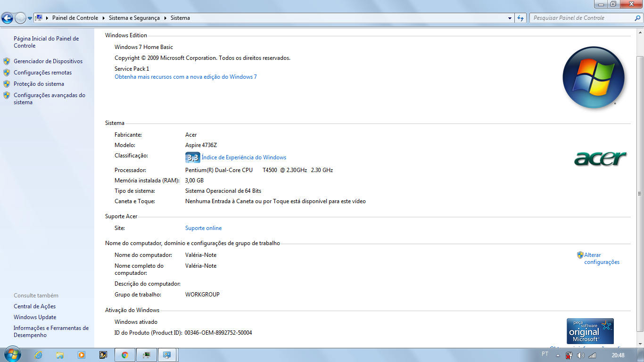Select the Windows ativado status text
Viewport: 644px width, 362px height.
pos(136,322)
